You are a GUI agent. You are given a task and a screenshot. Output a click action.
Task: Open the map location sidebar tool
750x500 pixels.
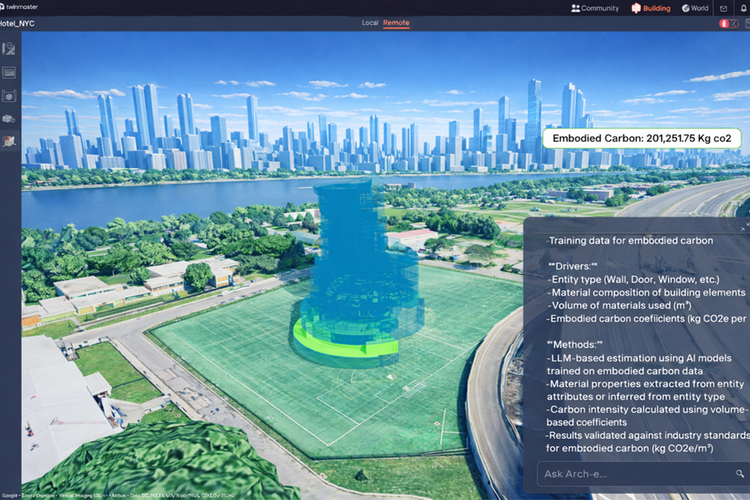(9, 48)
